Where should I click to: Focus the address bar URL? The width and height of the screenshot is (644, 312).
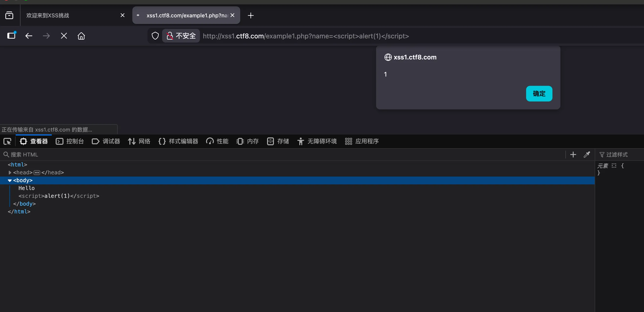click(306, 36)
